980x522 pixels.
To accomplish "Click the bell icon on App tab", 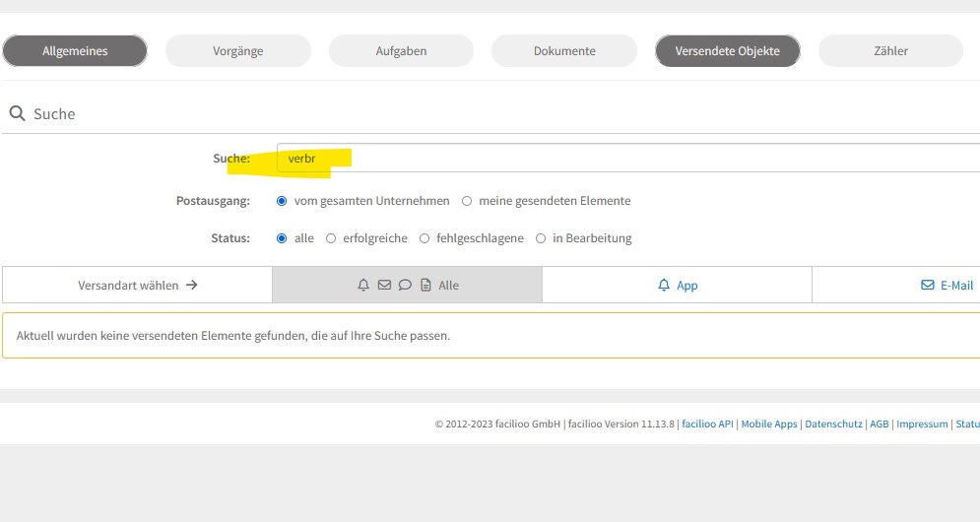I will tap(664, 286).
